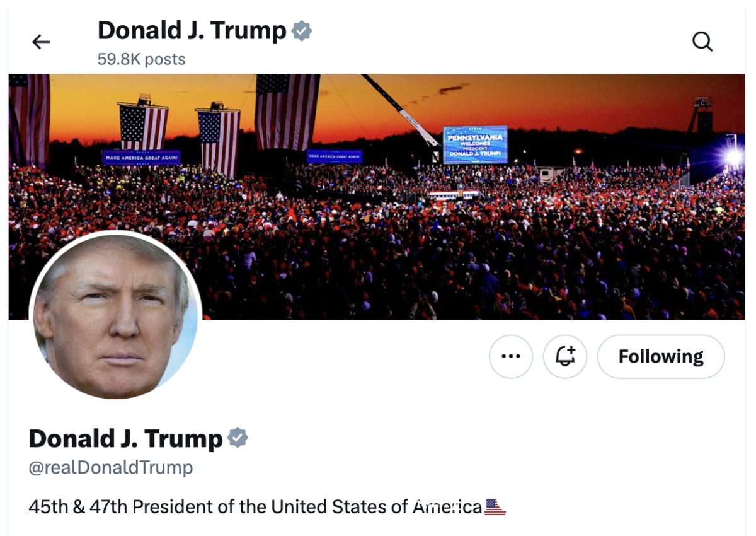Click the Donald J. Trump header title
Viewport: 756px width, 536px height.
[x=192, y=30]
